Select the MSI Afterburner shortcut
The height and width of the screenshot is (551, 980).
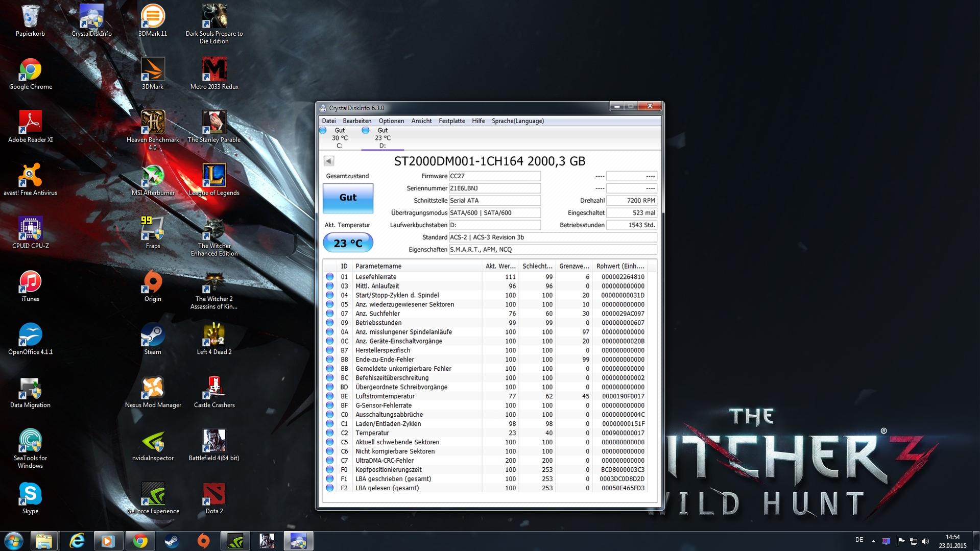point(153,180)
